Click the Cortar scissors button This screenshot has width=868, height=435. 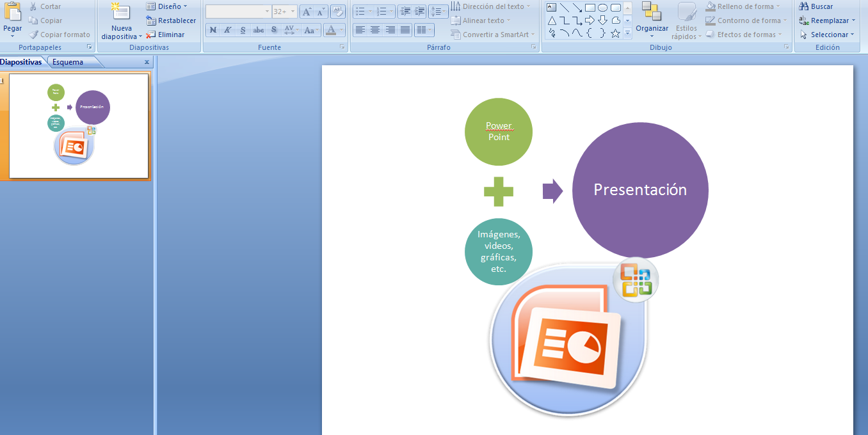coord(45,6)
